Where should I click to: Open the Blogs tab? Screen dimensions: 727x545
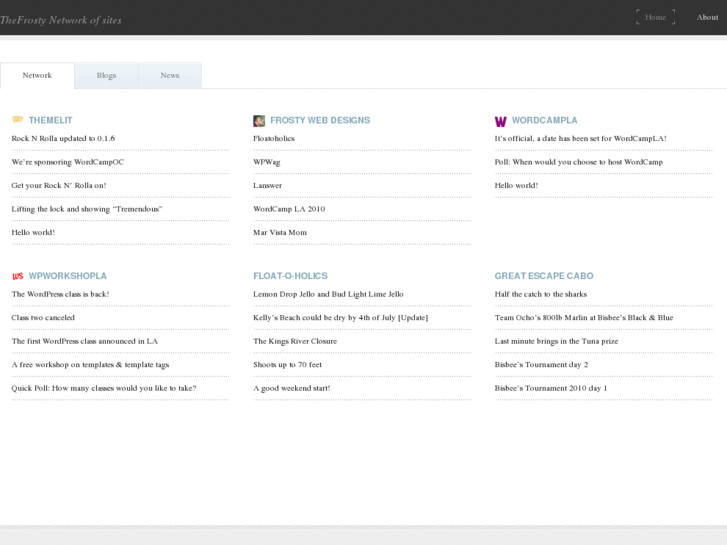point(106,75)
